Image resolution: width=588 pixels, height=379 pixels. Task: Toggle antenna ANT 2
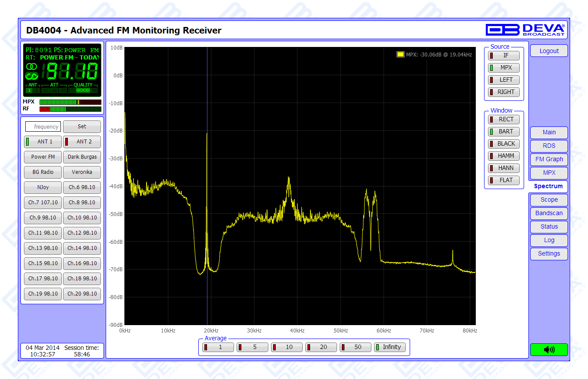(x=82, y=142)
